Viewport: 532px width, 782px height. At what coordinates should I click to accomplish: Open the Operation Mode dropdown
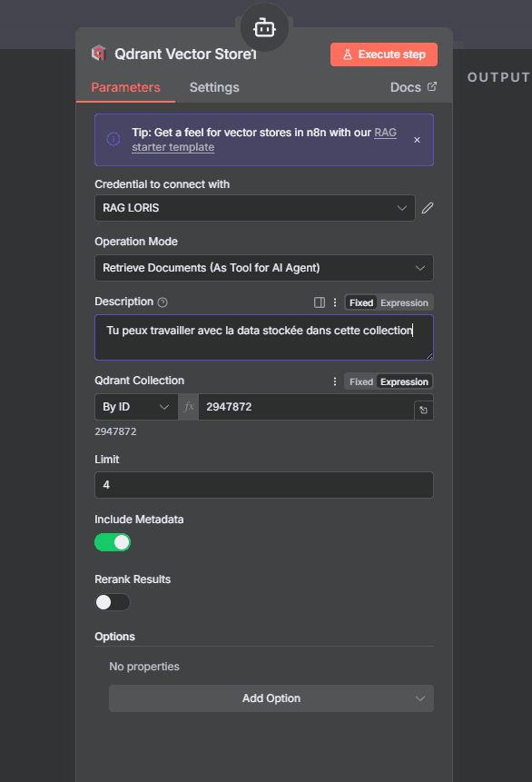tap(264, 268)
